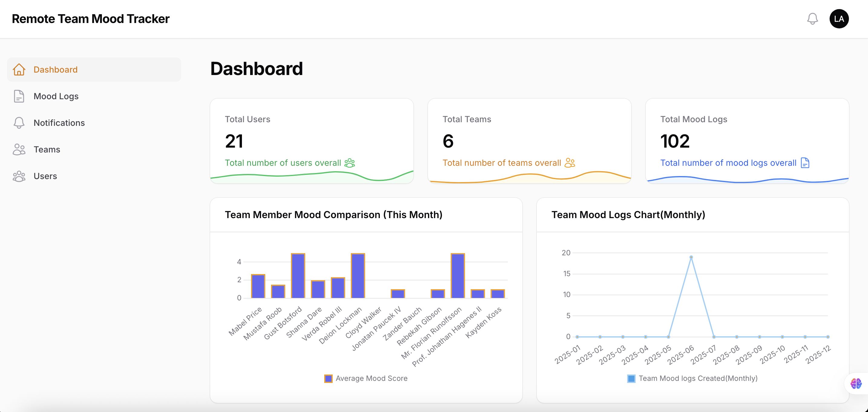Click the Users group icon in sidebar

click(x=19, y=176)
